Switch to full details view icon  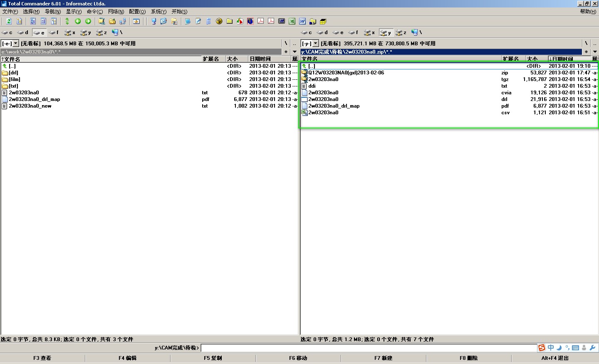tap(43, 21)
